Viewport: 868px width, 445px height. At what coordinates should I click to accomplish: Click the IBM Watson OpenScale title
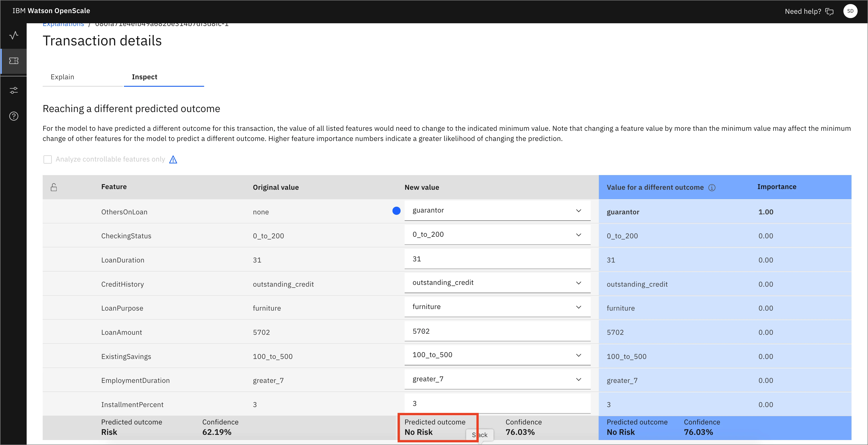[51, 11]
